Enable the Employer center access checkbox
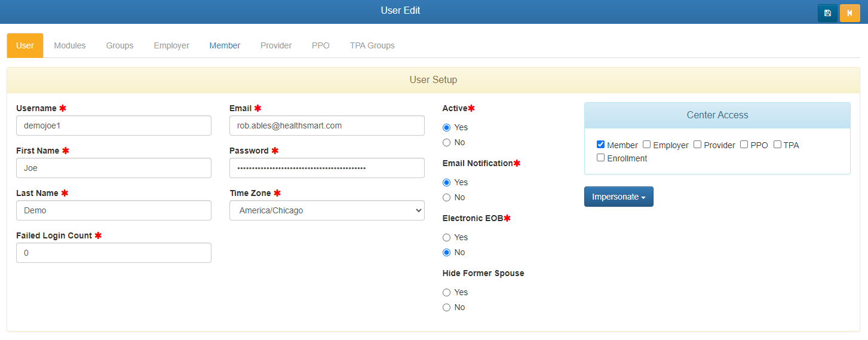The height and width of the screenshot is (340, 868). [x=646, y=145]
